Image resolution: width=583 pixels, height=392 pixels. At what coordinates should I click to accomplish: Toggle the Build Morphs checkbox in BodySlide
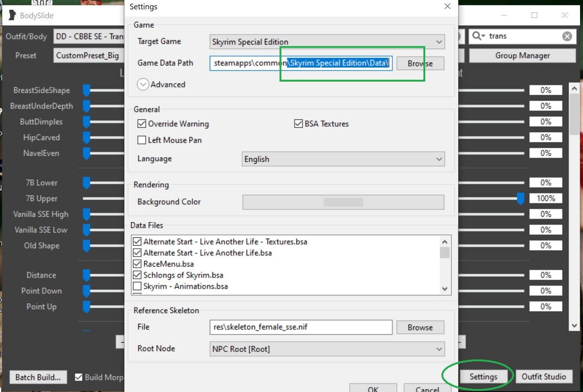[x=79, y=377]
